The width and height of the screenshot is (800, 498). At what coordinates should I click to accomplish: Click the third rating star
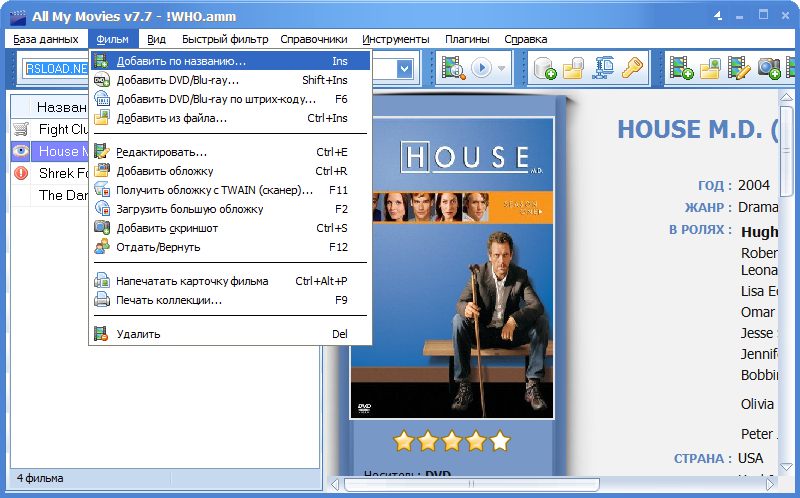(x=452, y=440)
